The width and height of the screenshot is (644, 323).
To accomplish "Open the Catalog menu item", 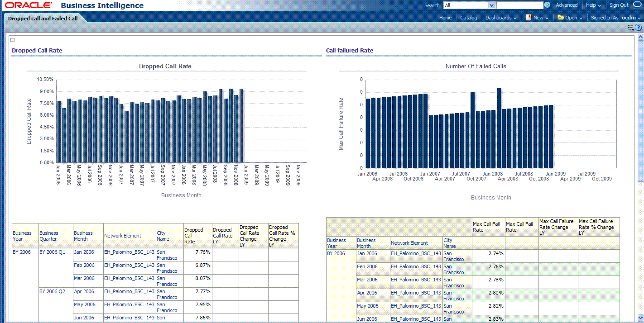I will click(469, 18).
